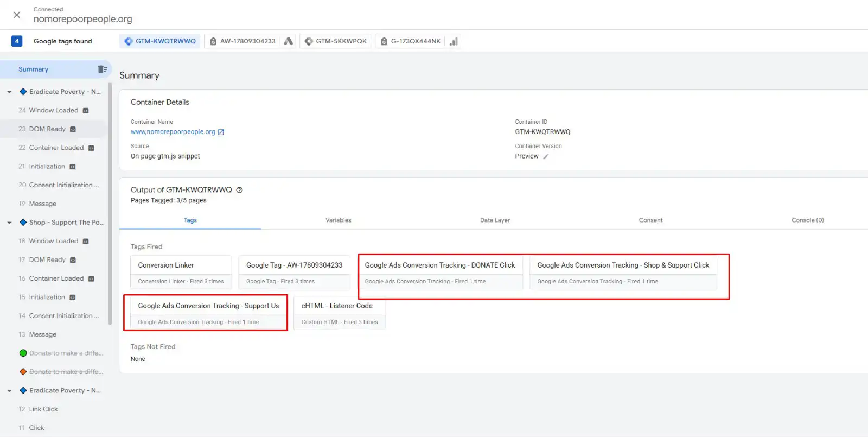Screen dimensions: 868x437
Task: Click the 'Pages Tagged: 3/5 pages' text
Action: (169, 201)
